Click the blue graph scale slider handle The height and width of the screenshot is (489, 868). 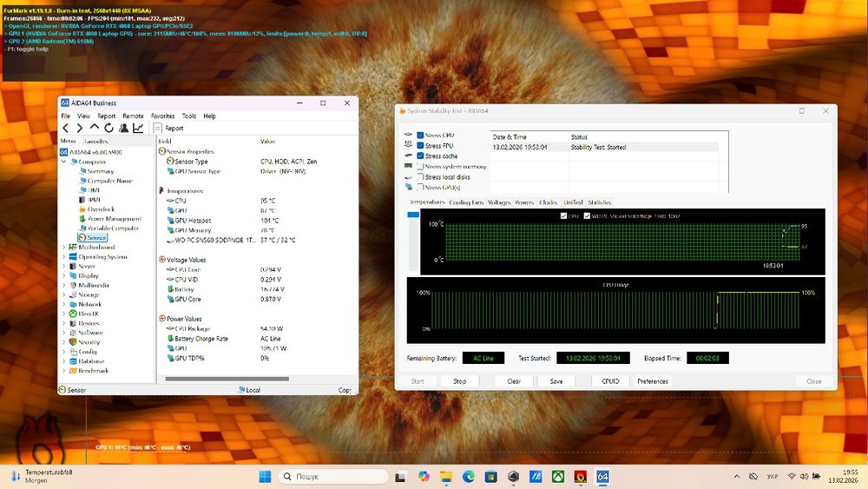[x=413, y=215]
